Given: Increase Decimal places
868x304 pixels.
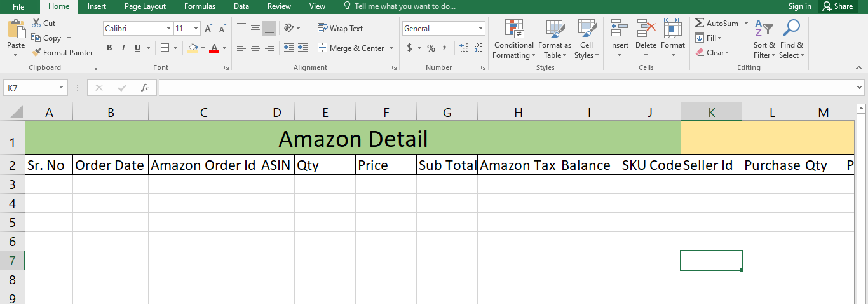Looking at the screenshot, I should coord(464,48).
